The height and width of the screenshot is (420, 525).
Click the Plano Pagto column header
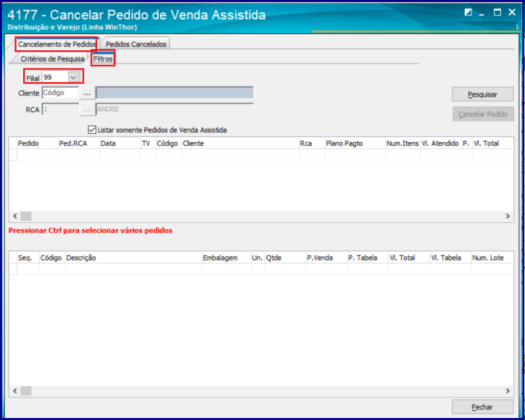[x=356, y=143]
